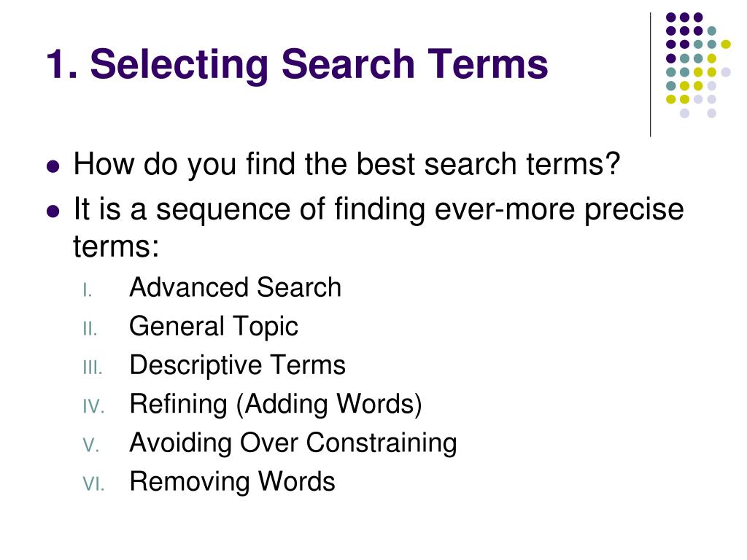This screenshot has height=560, width=747.
Task: Click the bullet dot before It is a sequence
Action: (x=53, y=211)
